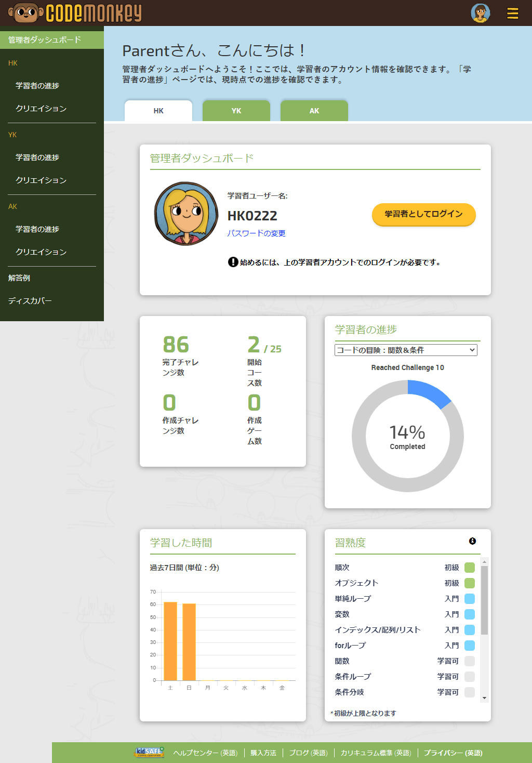532x763 pixels.
Task: Click the CodeMonkey logo
Action: tap(75, 13)
